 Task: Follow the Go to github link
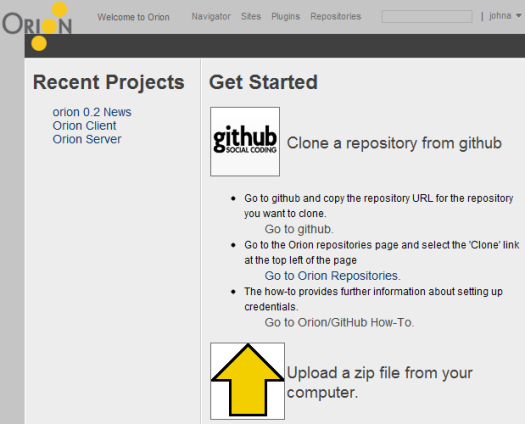click(x=299, y=229)
